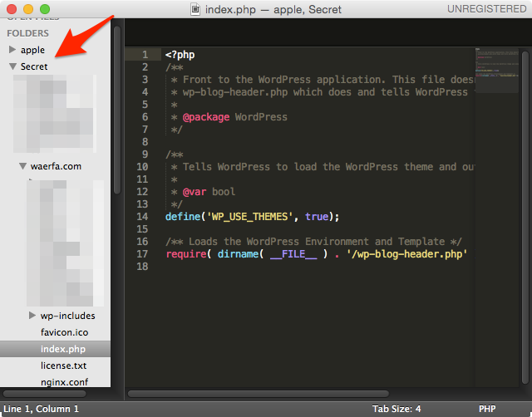
Task: Collapse the Secret folder triangle
Action: tap(12, 66)
